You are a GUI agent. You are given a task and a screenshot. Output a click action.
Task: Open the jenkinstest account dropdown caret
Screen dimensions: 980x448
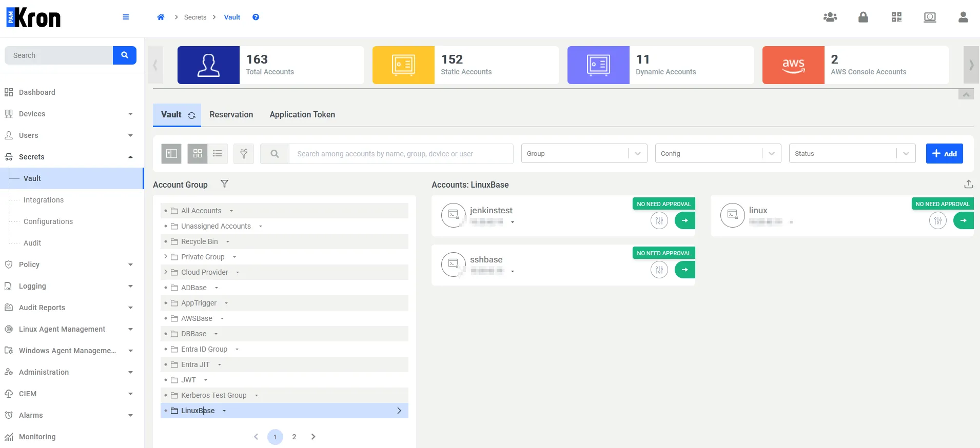(x=513, y=222)
